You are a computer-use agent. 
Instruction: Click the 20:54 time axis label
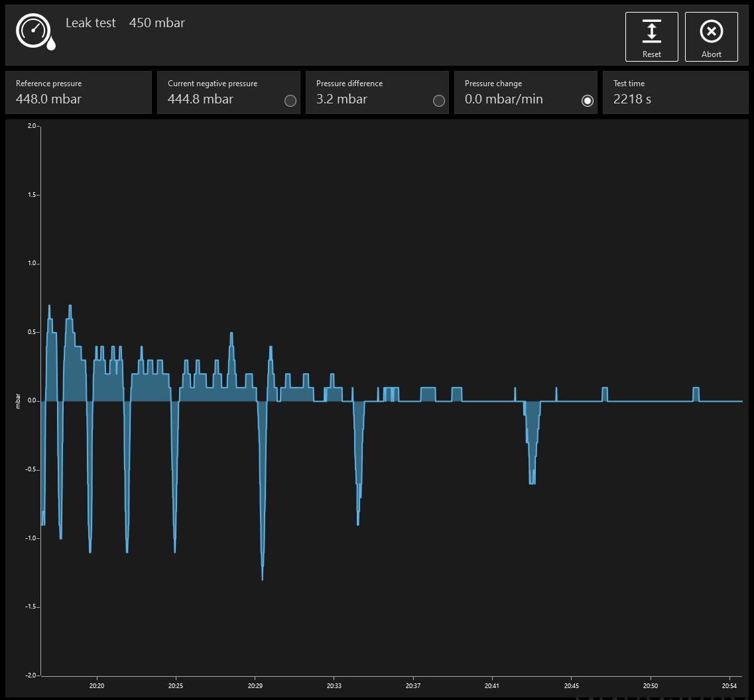[729, 685]
